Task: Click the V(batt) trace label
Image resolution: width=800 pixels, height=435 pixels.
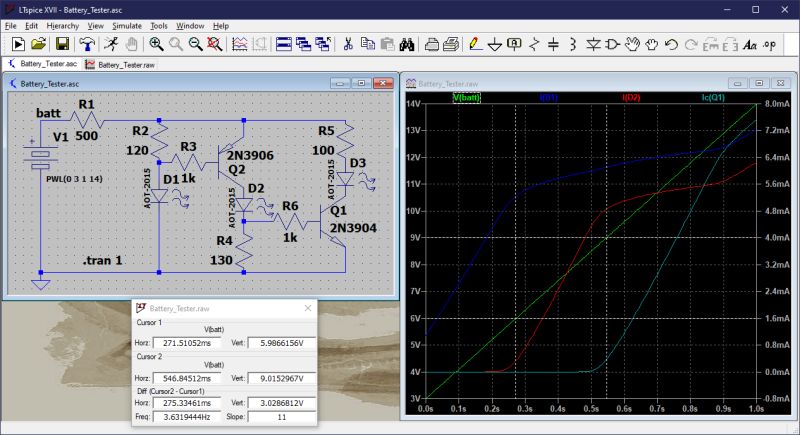Action: [x=466, y=97]
